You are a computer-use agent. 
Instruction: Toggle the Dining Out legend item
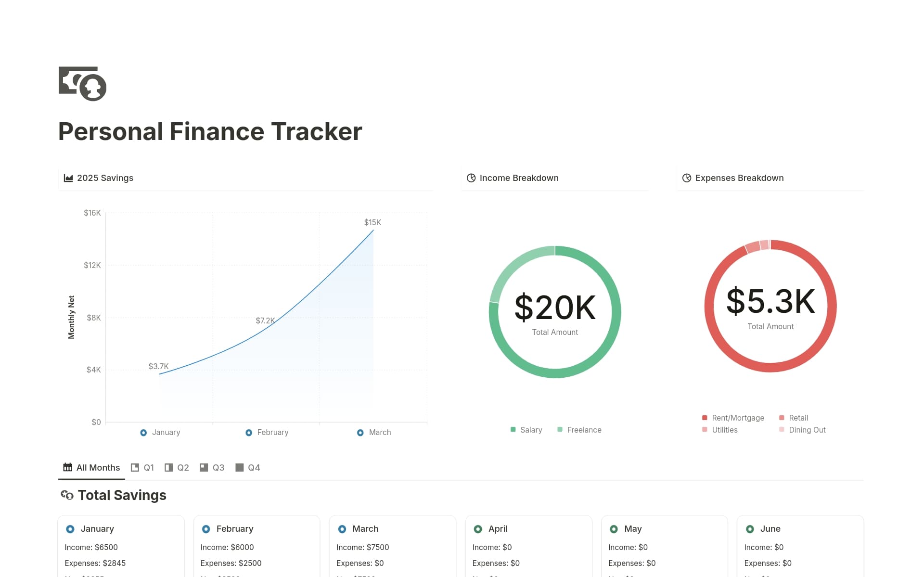point(802,429)
